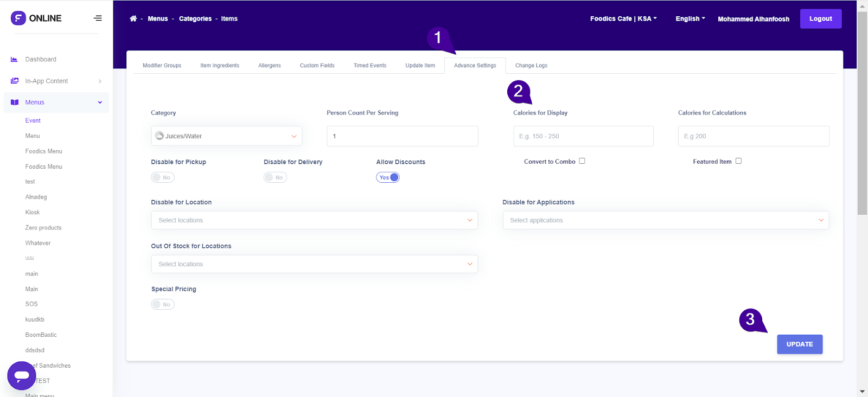Focus Calories for Calculations field

click(x=754, y=136)
